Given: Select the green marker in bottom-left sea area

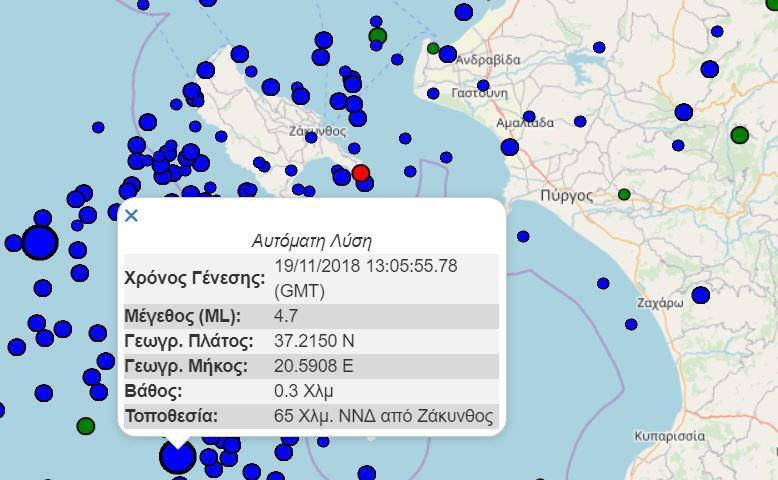Looking at the screenshot, I should point(86,426).
